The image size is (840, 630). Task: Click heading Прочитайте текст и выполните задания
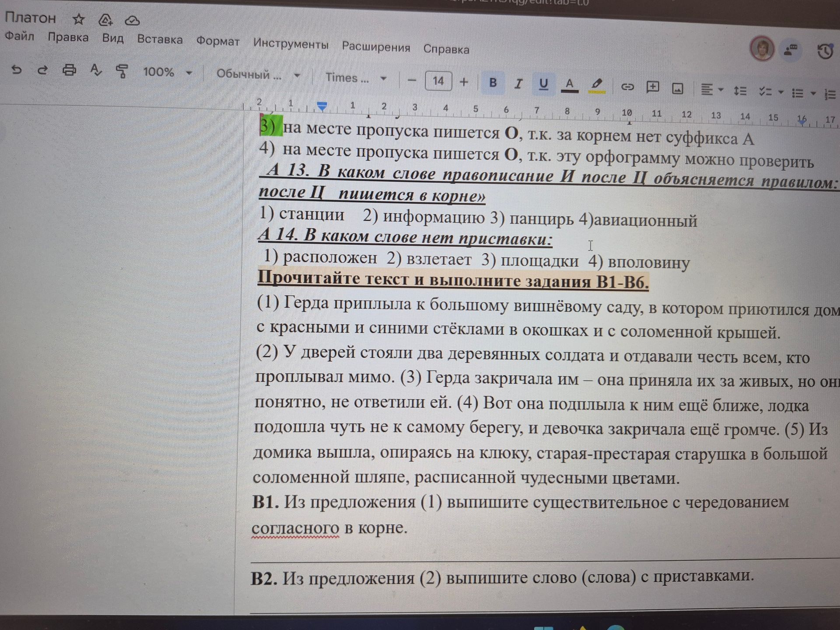tap(453, 280)
